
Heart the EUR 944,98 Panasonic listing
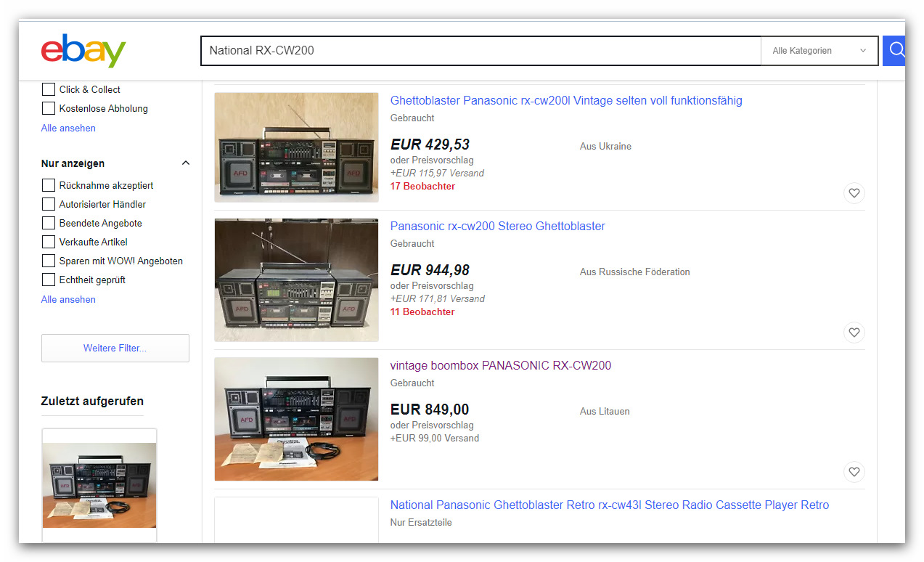(x=854, y=333)
